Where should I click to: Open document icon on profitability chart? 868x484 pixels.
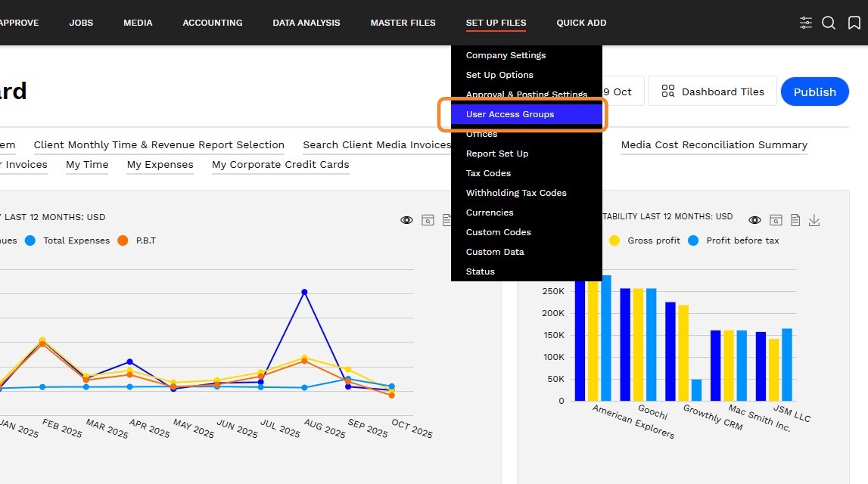(x=795, y=220)
